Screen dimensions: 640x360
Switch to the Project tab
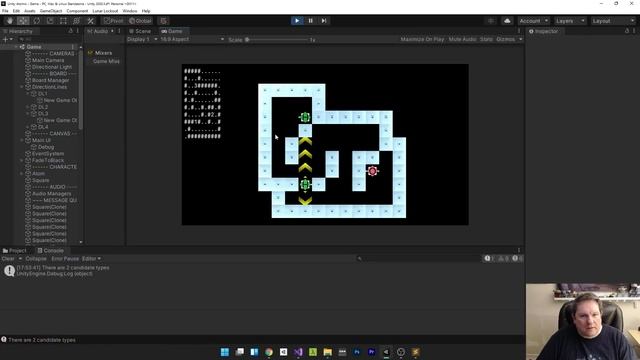coord(15,251)
